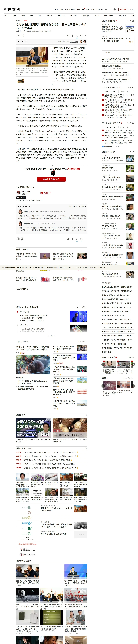138x644 pixels.
Task: Open the search magnifier icon in header
Action: 110,10
